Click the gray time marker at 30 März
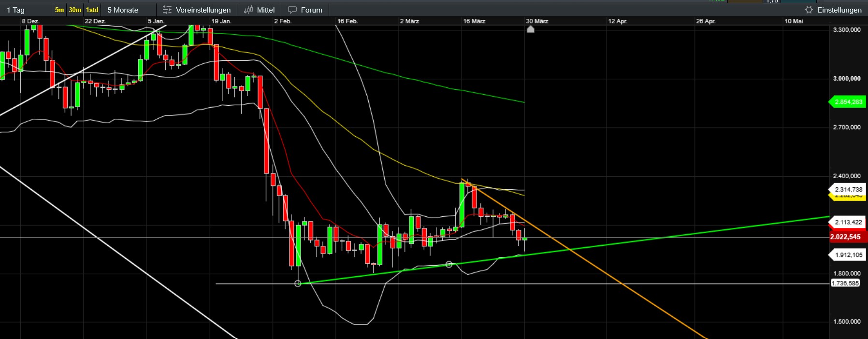The image size is (868, 339). 530,29
